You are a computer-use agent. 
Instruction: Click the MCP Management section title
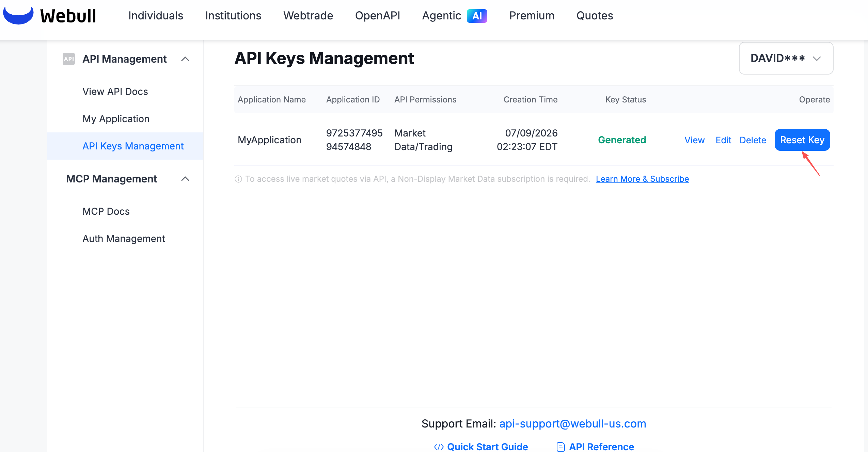[x=111, y=179]
